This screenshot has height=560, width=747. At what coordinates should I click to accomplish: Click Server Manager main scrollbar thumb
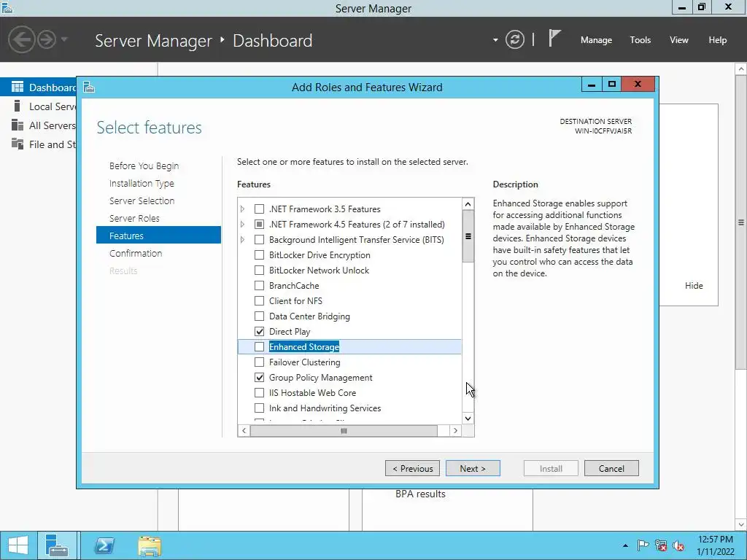tap(741, 222)
